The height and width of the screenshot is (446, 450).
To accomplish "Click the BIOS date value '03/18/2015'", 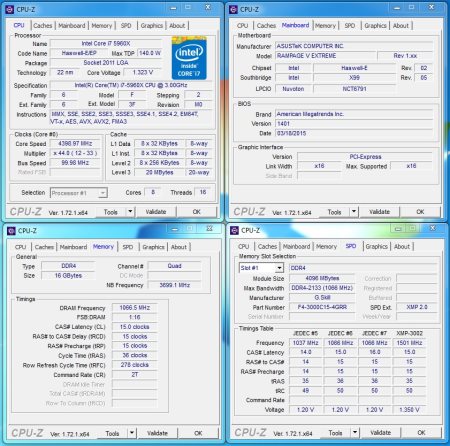I will point(354,133).
